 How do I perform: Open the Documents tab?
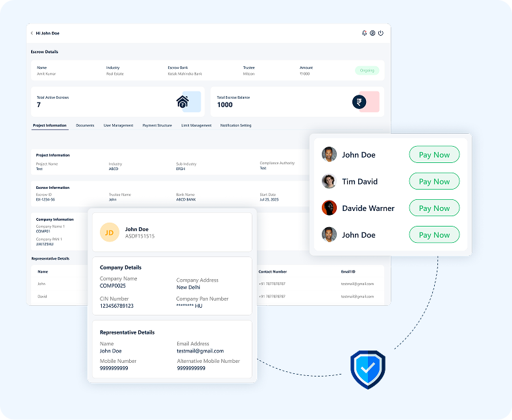85,125
